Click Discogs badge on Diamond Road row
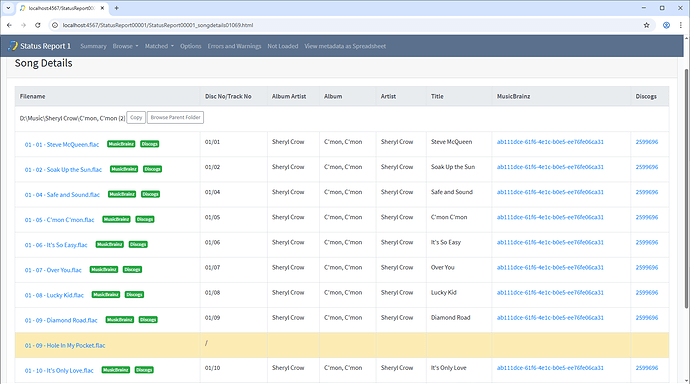690x384 pixels. pos(148,319)
